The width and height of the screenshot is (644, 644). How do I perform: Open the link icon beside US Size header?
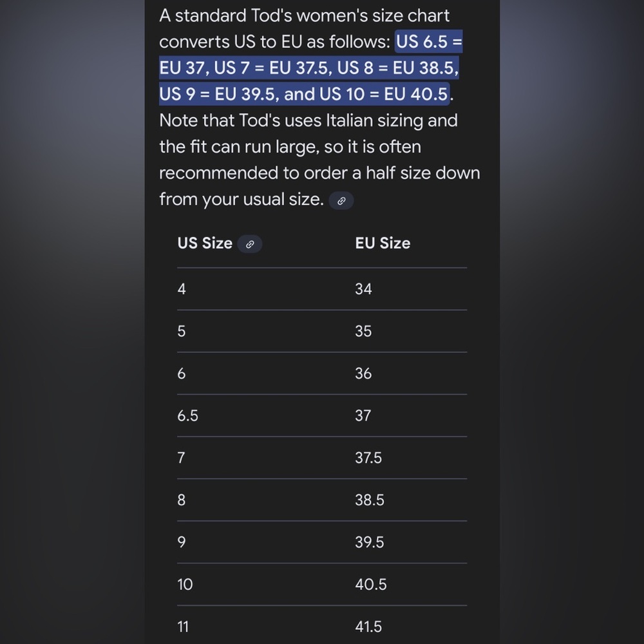(250, 244)
